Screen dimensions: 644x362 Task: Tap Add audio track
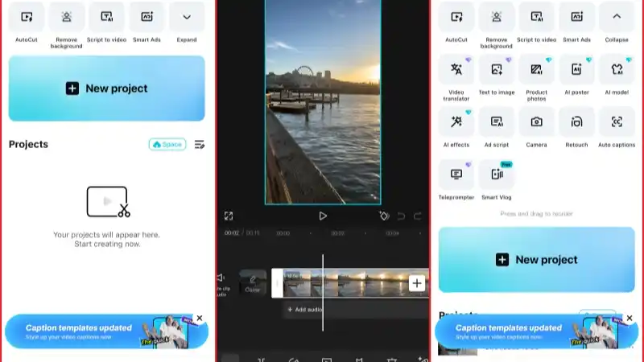pos(305,310)
